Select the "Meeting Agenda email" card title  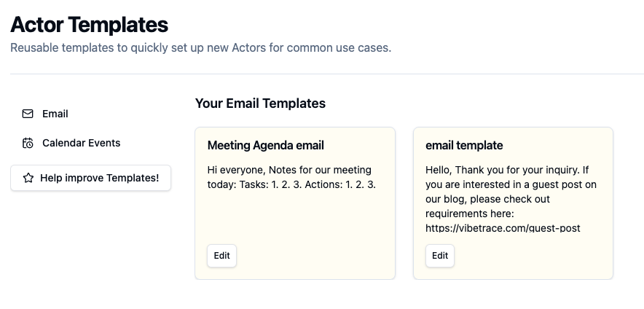[265, 146]
